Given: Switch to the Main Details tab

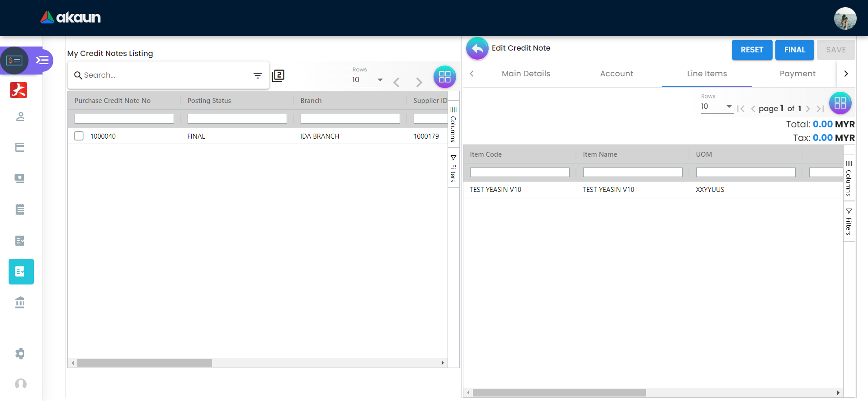Looking at the screenshot, I should tap(526, 74).
